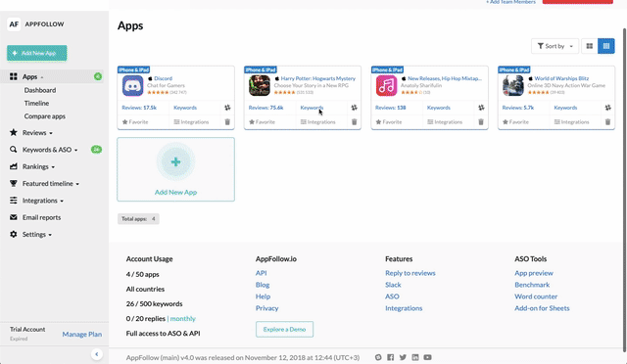627x364 pixels.
Task: Click the Manage Plan link
Action: click(x=82, y=334)
